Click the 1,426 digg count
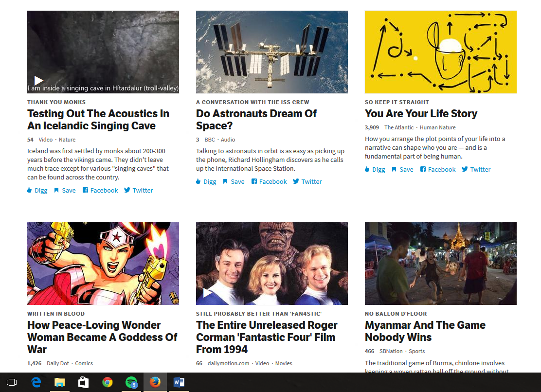The height and width of the screenshot is (392, 541). [34, 363]
